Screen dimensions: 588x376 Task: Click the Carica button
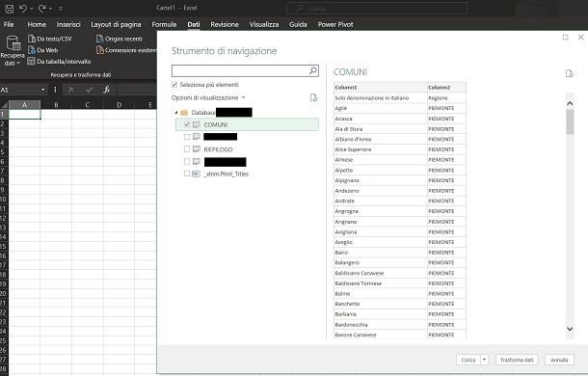[468, 360]
